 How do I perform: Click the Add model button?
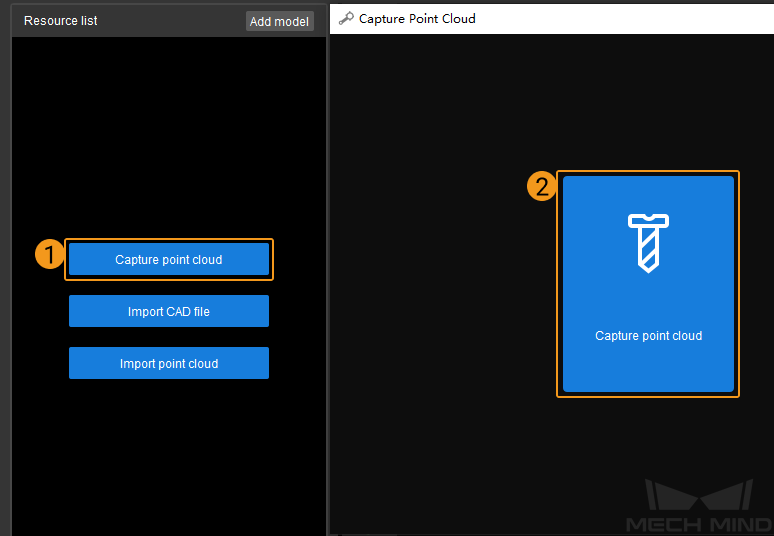tap(279, 21)
